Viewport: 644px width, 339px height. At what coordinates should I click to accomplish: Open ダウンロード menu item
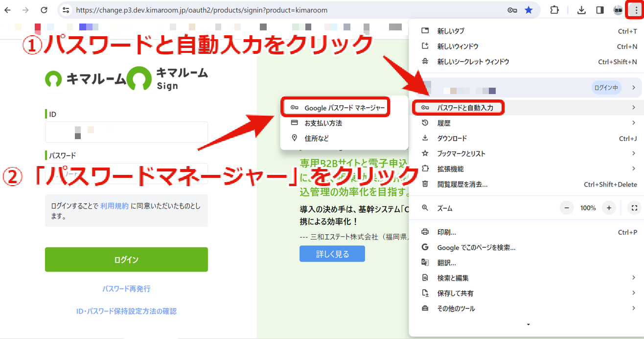(x=528, y=138)
